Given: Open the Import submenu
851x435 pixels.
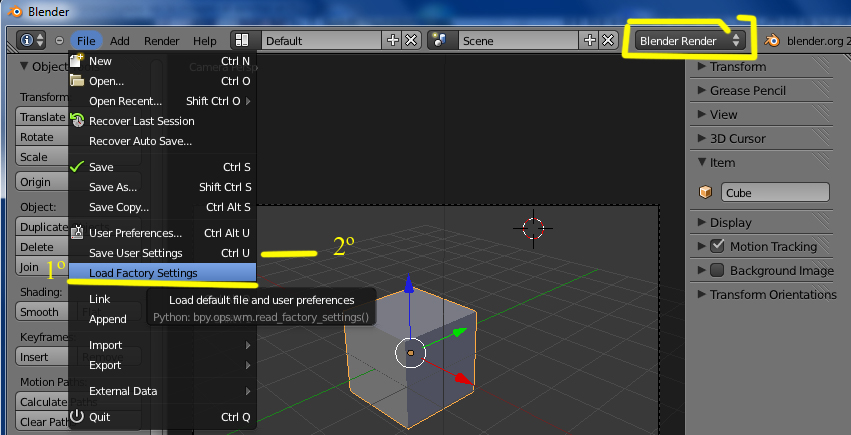Looking at the screenshot, I should (162, 345).
